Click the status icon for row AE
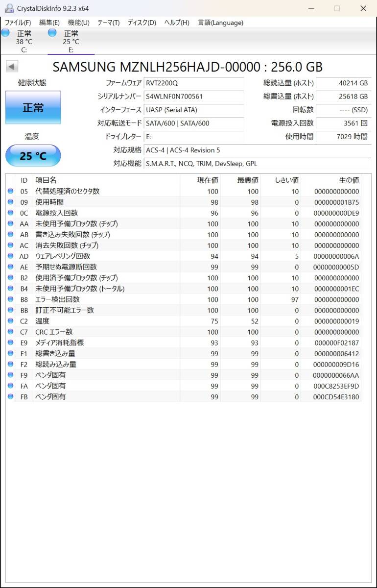 point(10,267)
